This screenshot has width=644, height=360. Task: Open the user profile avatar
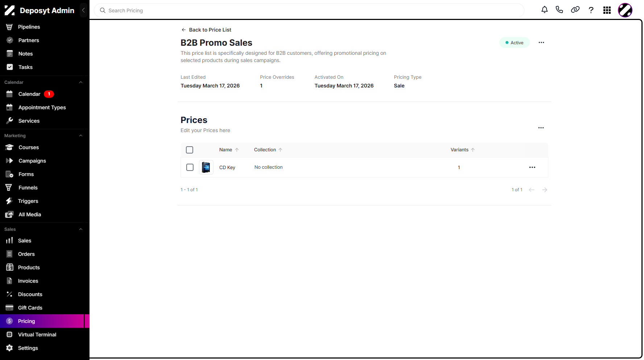[x=625, y=10]
